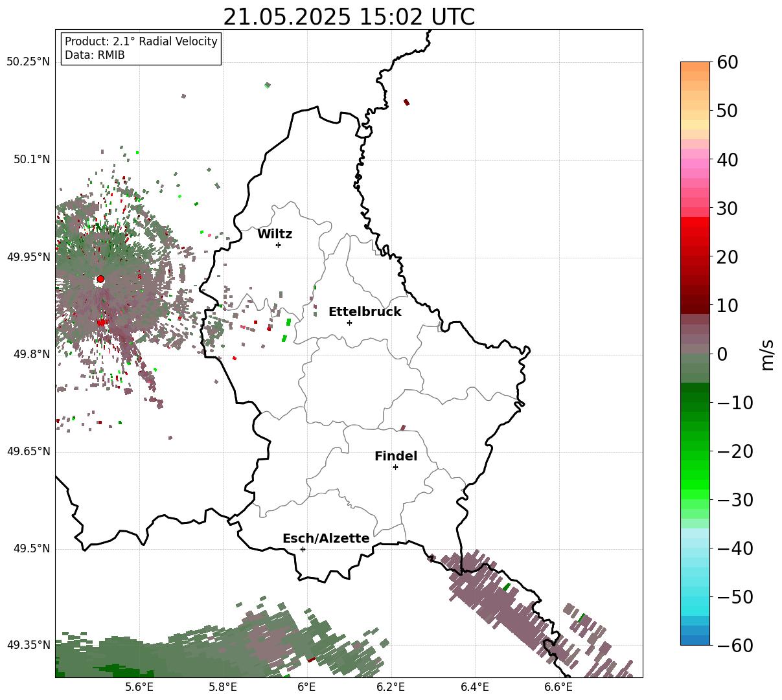Click the m/s colorbar unit label
This screenshot has height=700, width=782.
(x=768, y=354)
